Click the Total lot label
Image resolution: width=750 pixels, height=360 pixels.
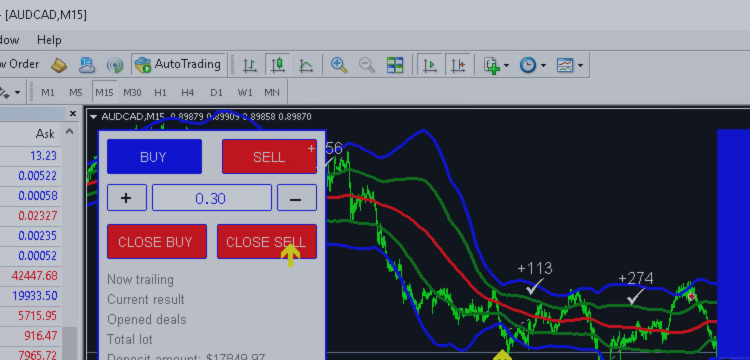[x=130, y=339]
